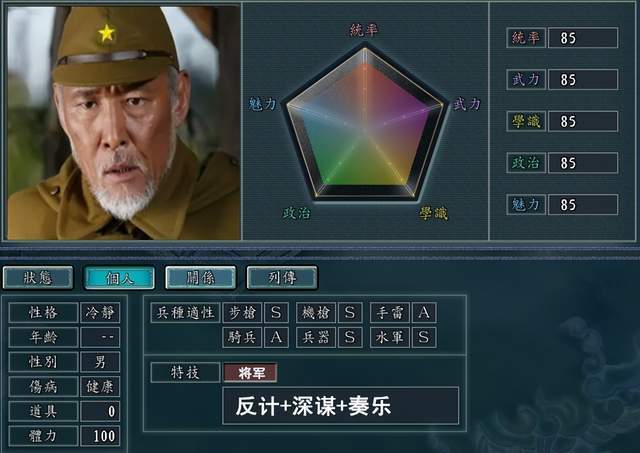The width and height of the screenshot is (640, 453).
Task: Click the 水軍 aptitude S grade
Action: 424,337
